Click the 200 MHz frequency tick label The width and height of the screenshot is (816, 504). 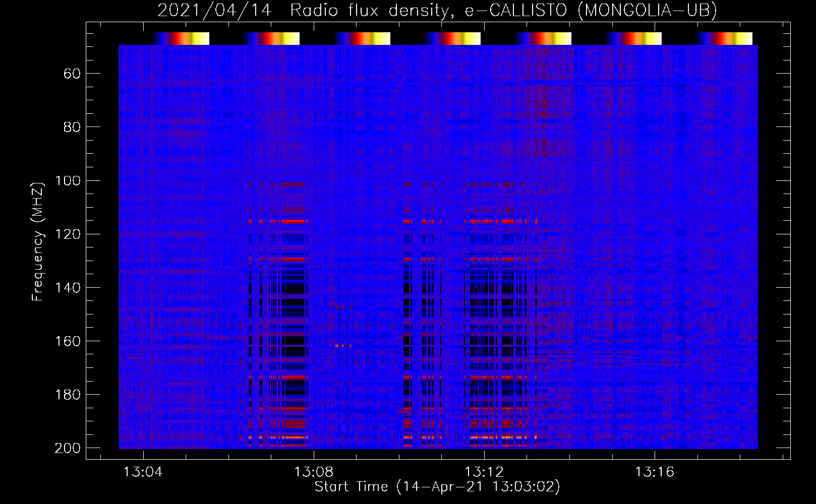(68, 448)
